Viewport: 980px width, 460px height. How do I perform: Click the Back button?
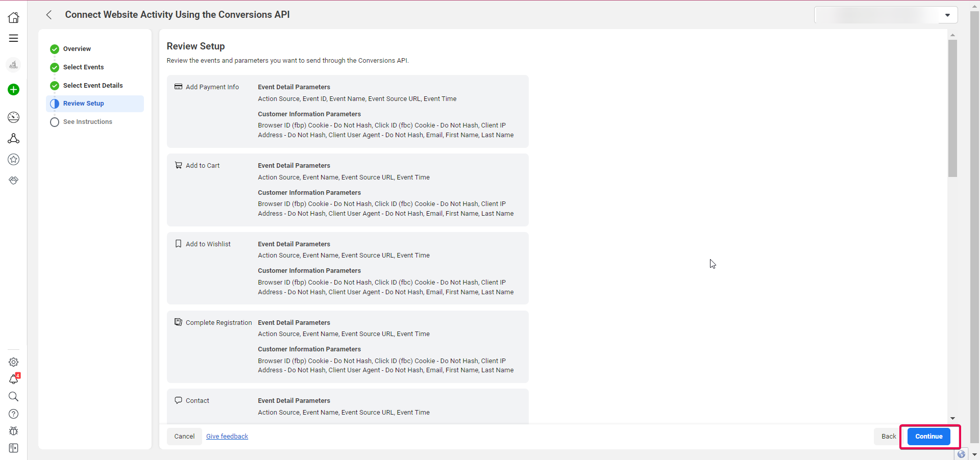click(x=889, y=437)
